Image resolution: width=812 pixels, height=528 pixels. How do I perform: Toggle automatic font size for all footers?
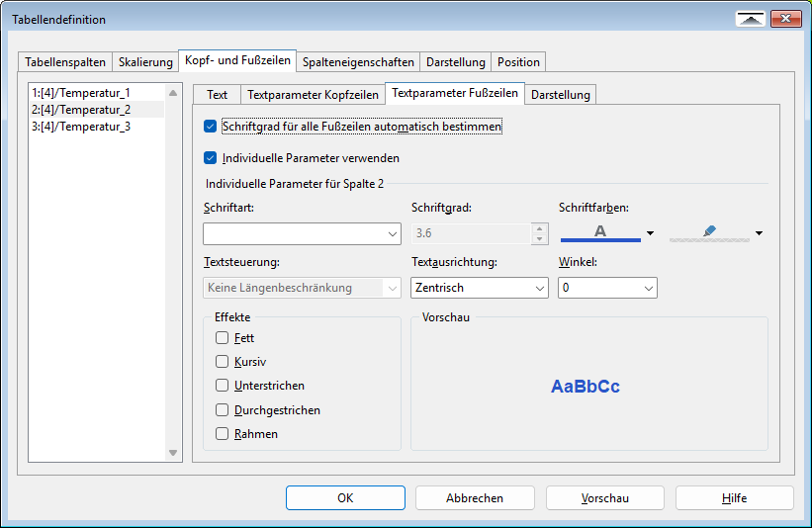click(x=210, y=127)
